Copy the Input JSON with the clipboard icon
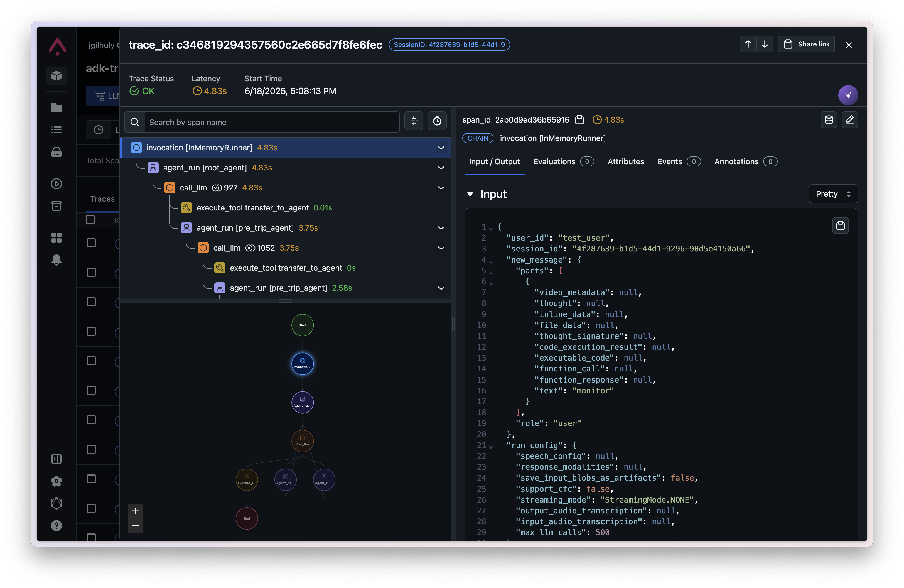The image size is (904, 588). point(840,226)
